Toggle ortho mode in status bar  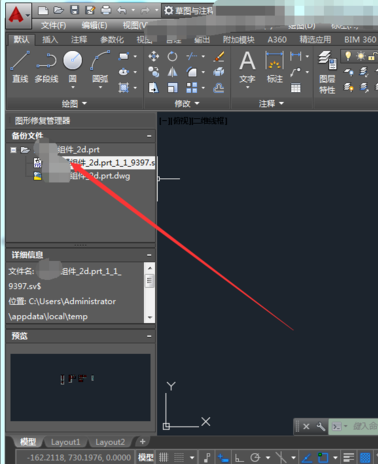(239, 457)
